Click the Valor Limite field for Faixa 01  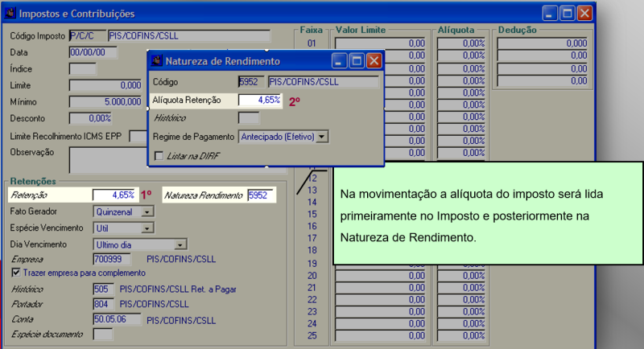380,43
